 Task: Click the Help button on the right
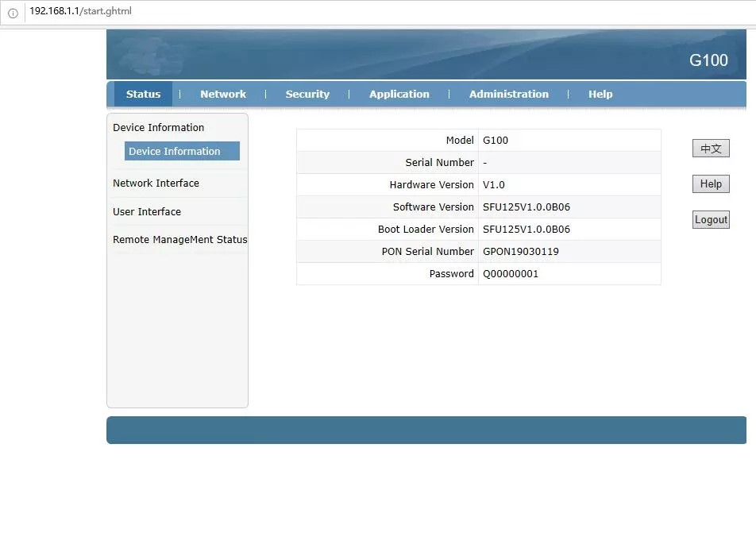[x=711, y=183]
